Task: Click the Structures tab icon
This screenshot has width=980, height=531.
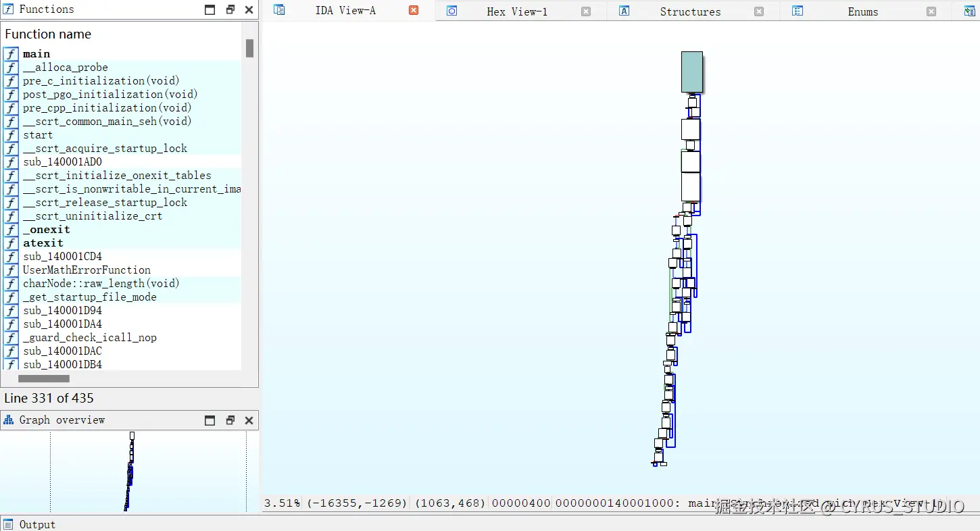Action: (624, 11)
